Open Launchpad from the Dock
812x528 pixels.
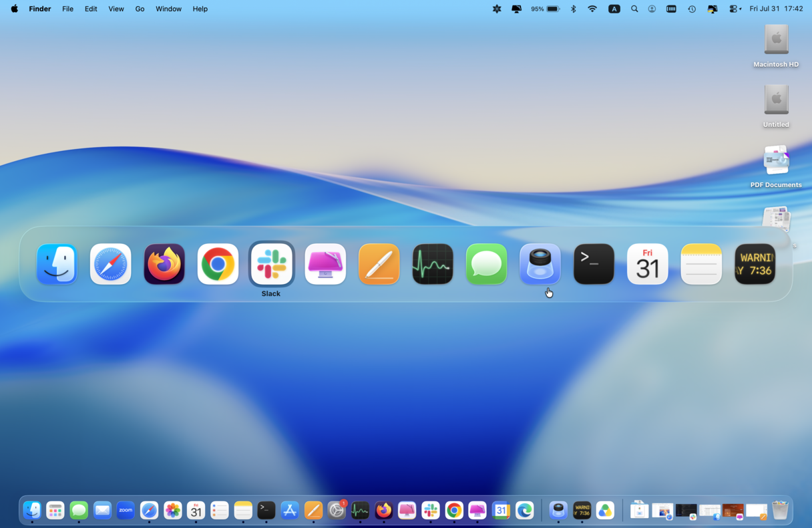(55, 511)
